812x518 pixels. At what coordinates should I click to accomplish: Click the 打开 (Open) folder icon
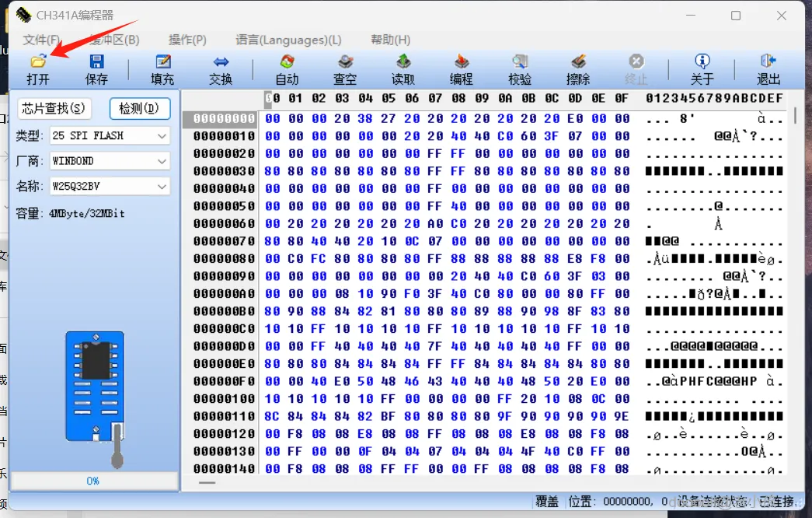pos(38,61)
